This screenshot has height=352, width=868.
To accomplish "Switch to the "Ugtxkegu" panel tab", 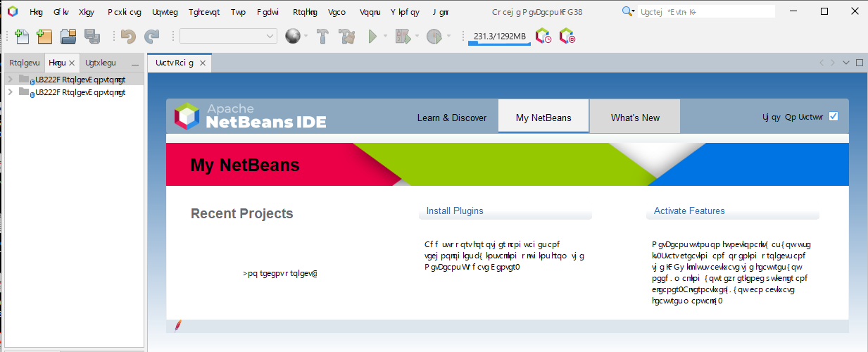I will 101,63.
